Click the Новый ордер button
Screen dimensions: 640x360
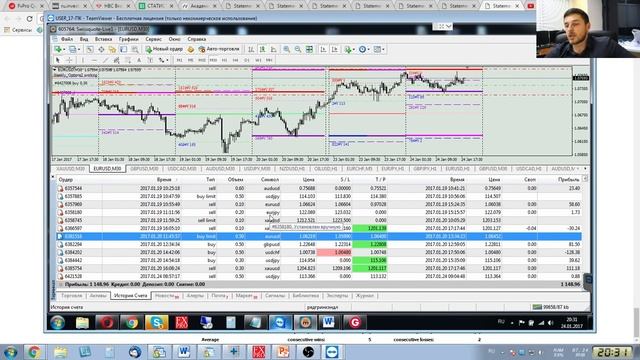[x=164, y=49]
